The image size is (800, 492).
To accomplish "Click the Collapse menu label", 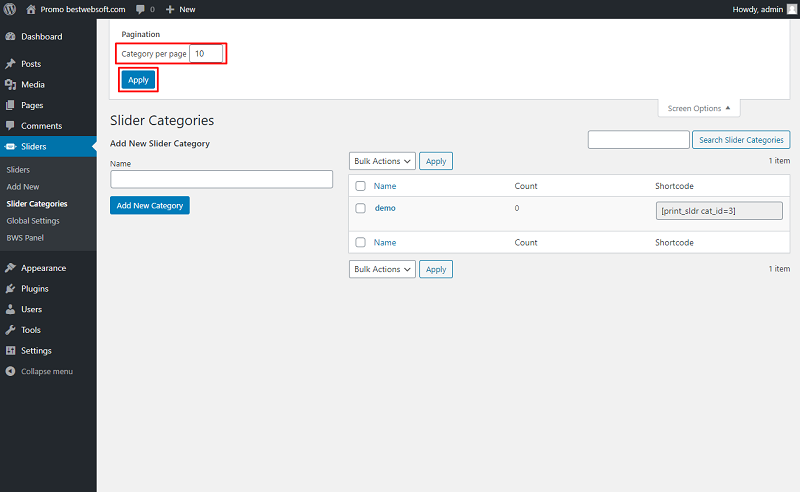I will pos(47,372).
